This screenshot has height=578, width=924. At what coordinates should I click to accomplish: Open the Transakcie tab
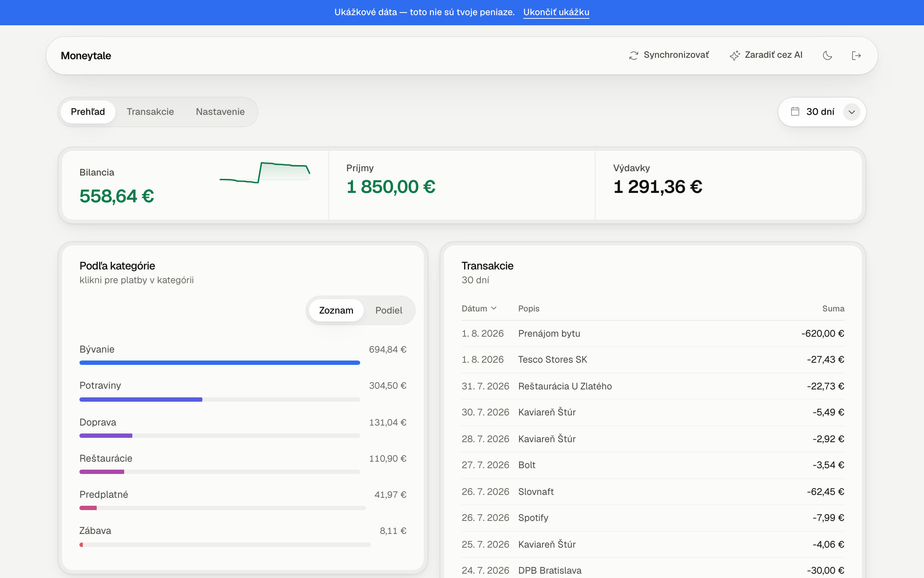coord(150,112)
